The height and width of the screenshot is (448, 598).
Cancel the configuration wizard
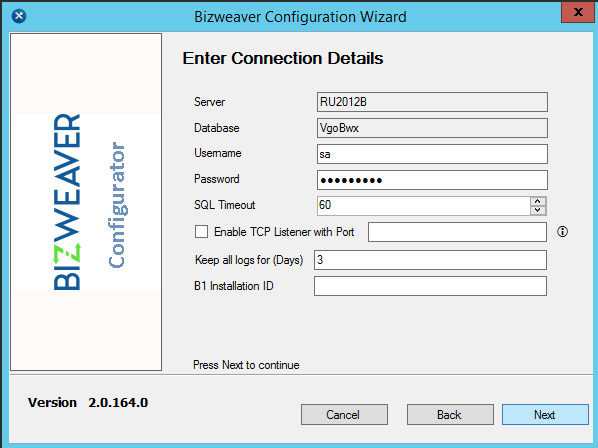[x=344, y=414]
